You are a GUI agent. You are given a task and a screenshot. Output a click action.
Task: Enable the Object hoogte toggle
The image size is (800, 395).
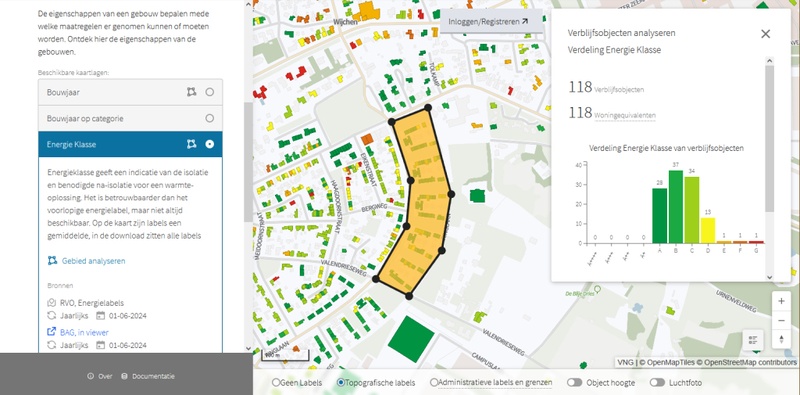(574, 382)
